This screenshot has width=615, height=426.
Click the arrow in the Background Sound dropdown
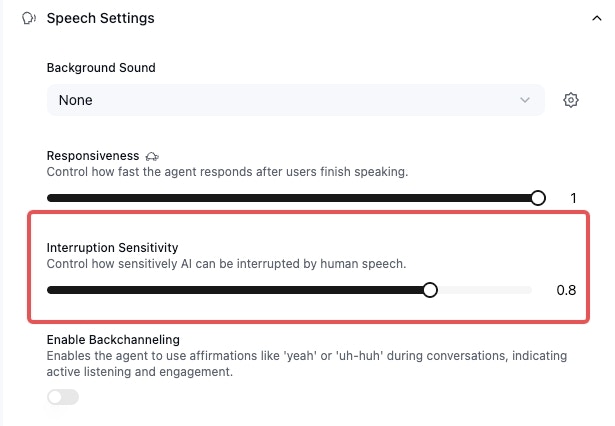pos(525,100)
